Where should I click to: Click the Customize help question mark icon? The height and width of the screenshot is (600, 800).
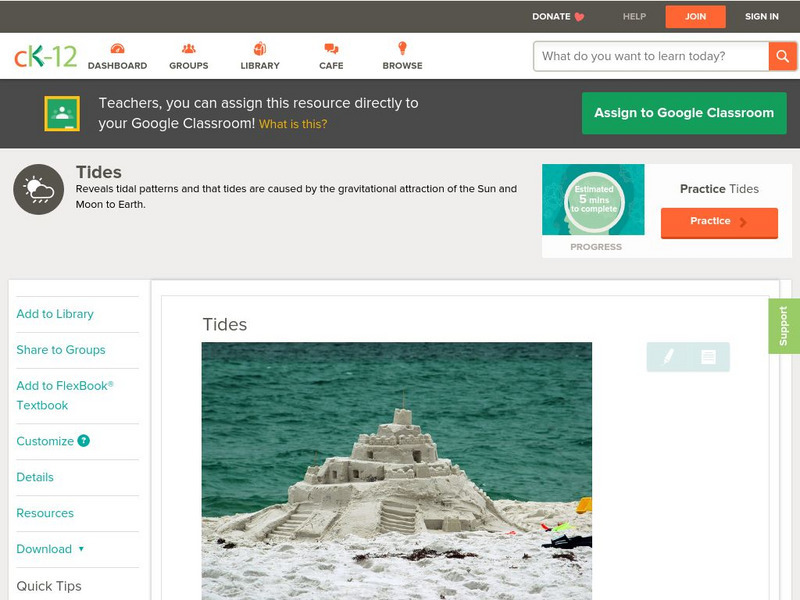[84, 441]
